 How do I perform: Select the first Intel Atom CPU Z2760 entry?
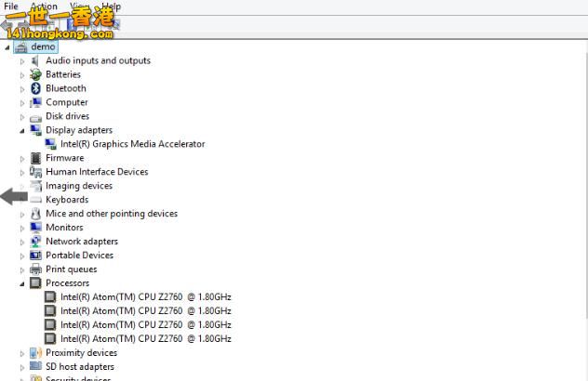pyautogui.click(x=145, y=297)
